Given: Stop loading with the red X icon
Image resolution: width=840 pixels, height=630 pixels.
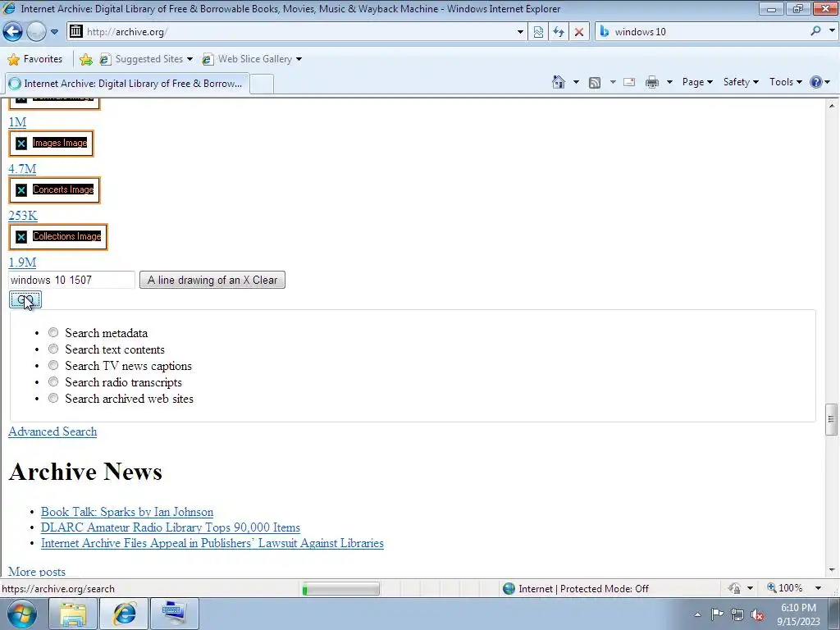Looking at the screenshot, I should [579, 32].
